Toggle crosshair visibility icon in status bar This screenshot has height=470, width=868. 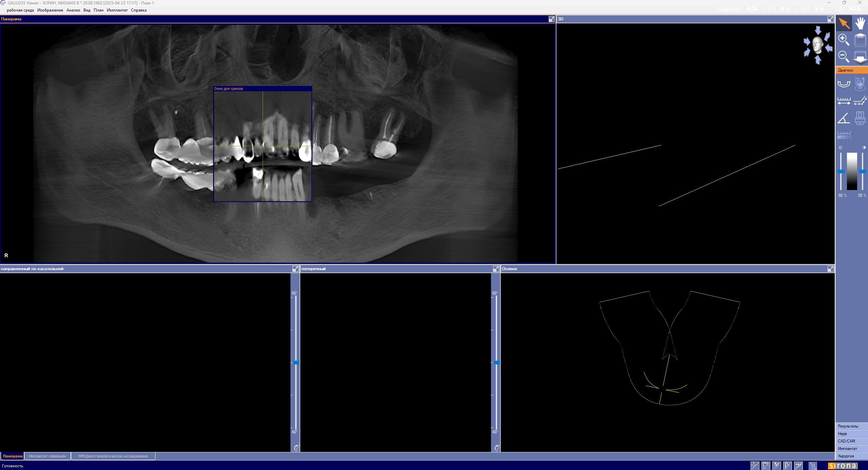[x=755, y=466]
